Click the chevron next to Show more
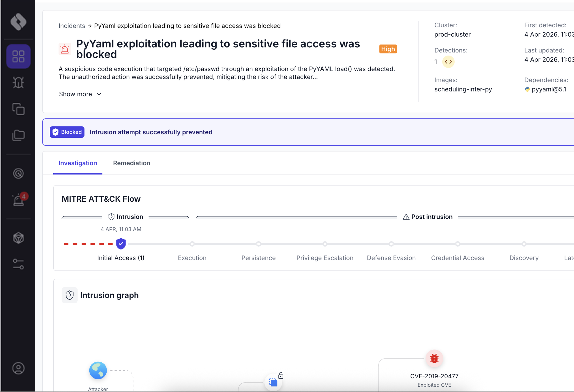Screen dimensions: 574x392 pos(99,94)
